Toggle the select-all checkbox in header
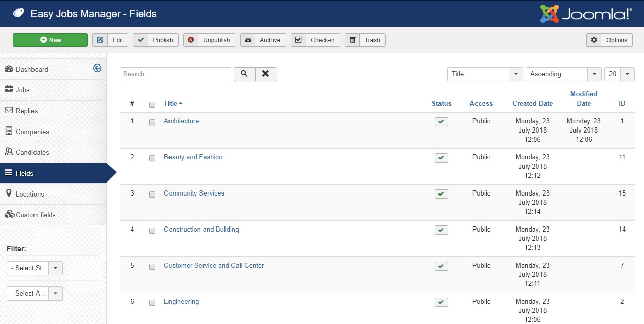The image size is (644, 324). point(152,105)
